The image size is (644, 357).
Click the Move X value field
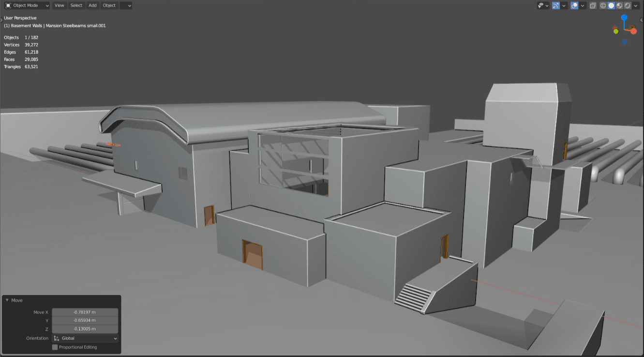85,311
